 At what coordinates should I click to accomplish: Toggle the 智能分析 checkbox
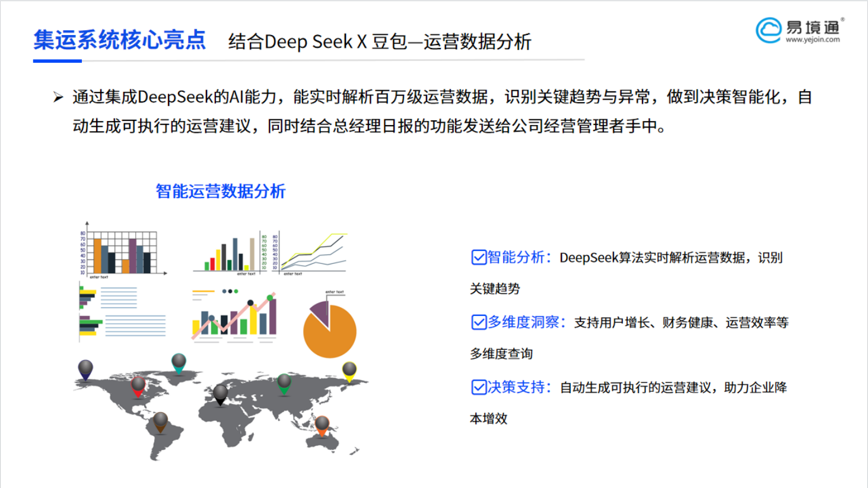point(479,257)
